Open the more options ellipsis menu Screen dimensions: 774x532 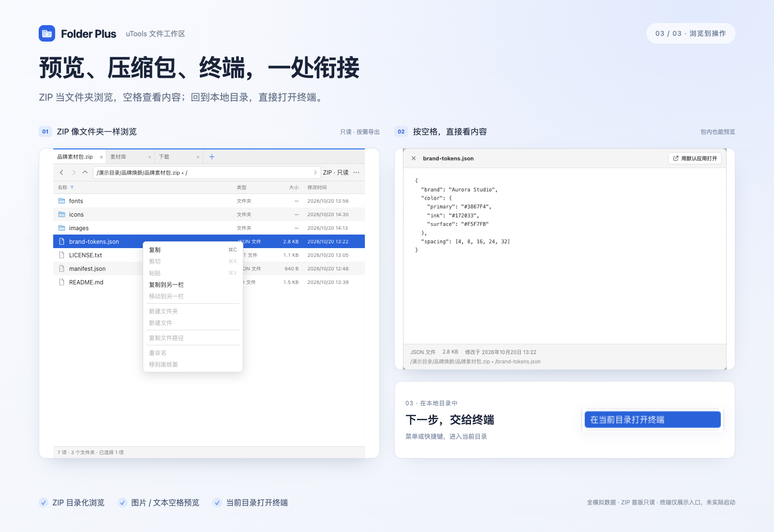(x=357, y=173)
